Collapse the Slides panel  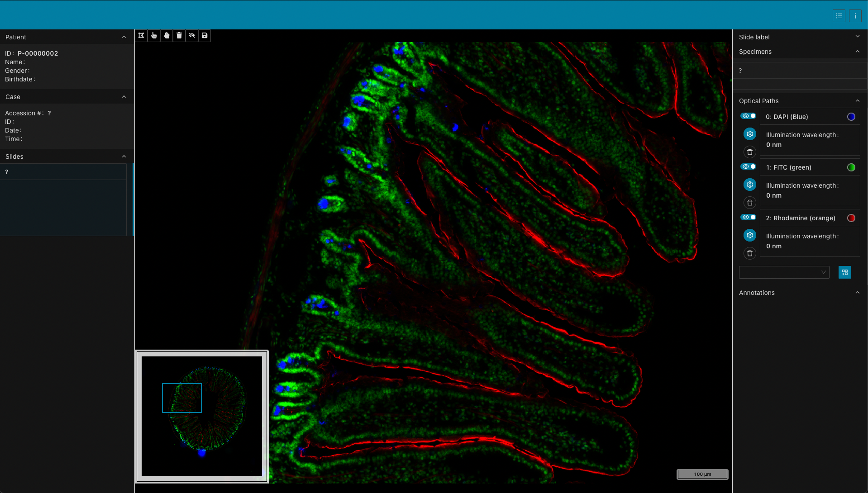124,156
